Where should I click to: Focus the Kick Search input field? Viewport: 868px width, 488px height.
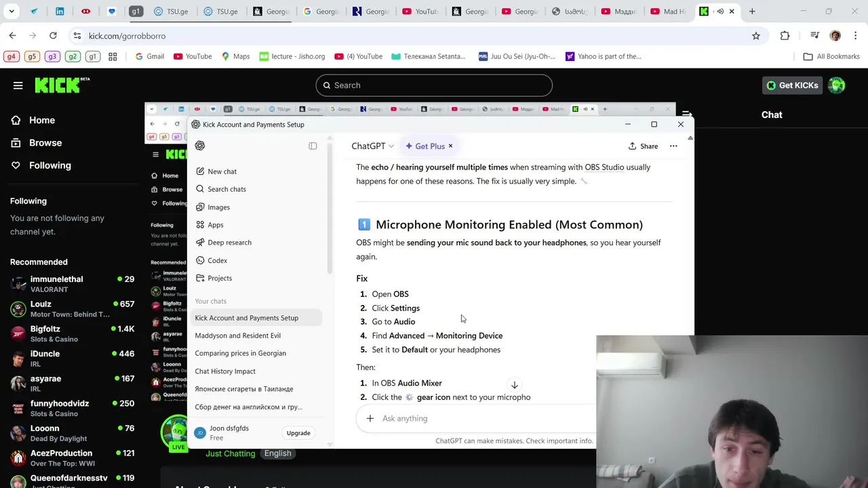tap(434, 85)
